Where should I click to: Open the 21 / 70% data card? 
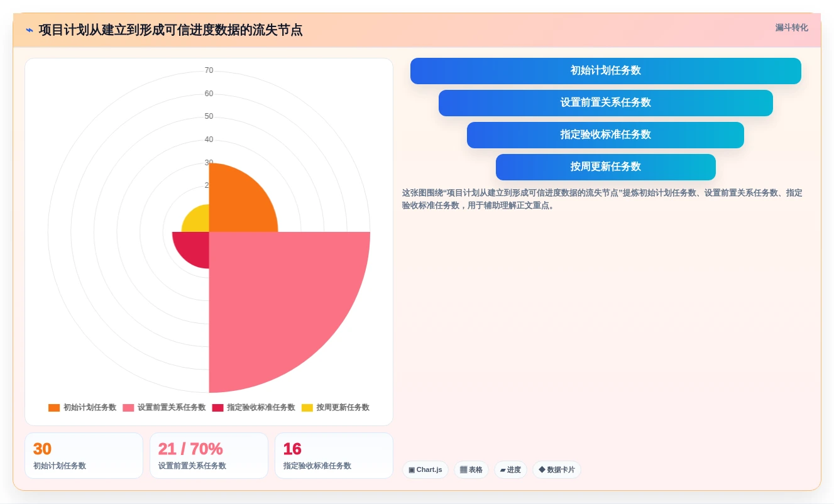[x=209, y=456]
